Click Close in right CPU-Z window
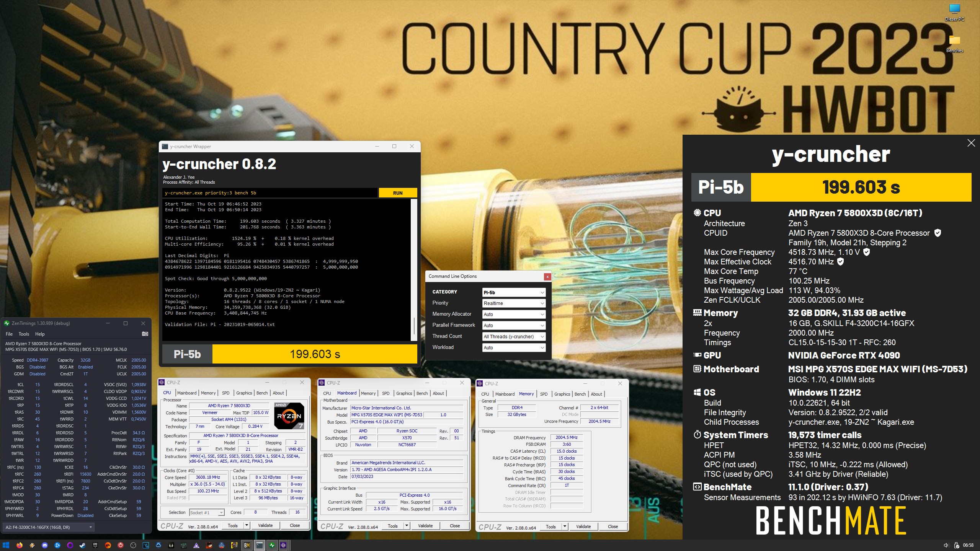The height and width of the screenshot is (551, 980). click(613, 527)
